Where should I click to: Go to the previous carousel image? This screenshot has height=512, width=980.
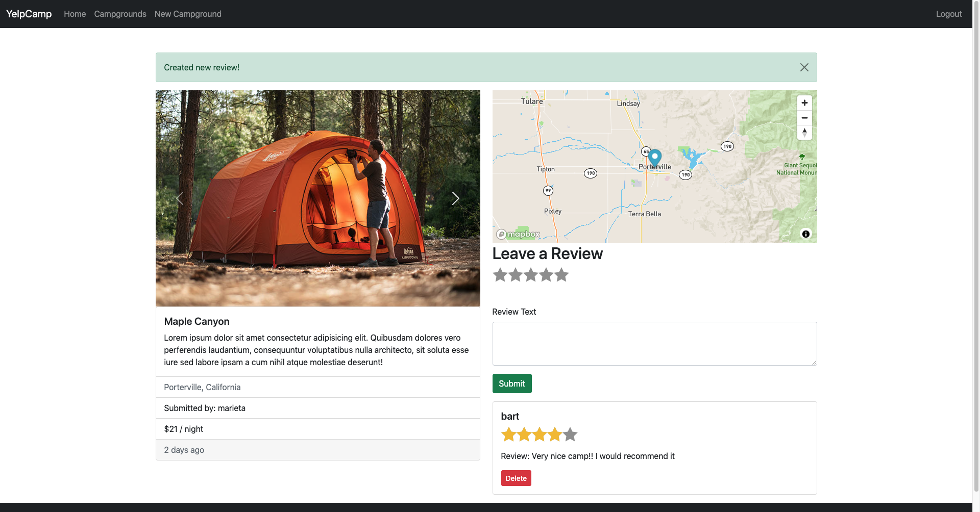[180, 198]
